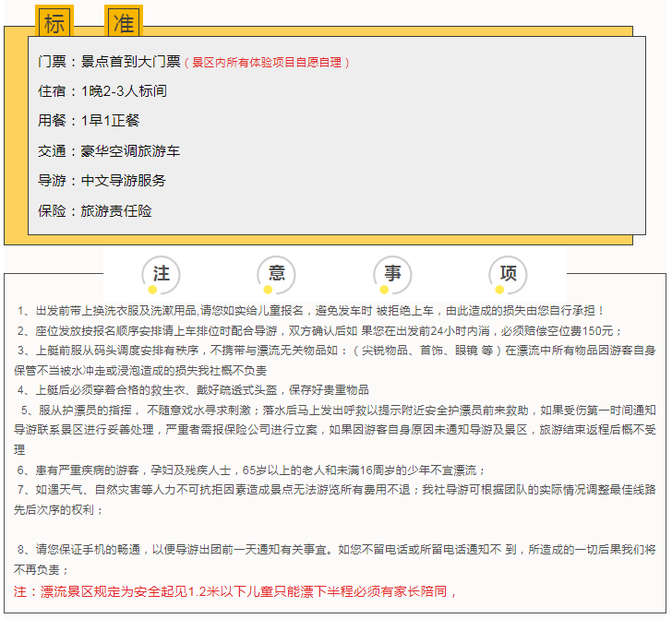Click the yellow '标' heading tile

54,21
